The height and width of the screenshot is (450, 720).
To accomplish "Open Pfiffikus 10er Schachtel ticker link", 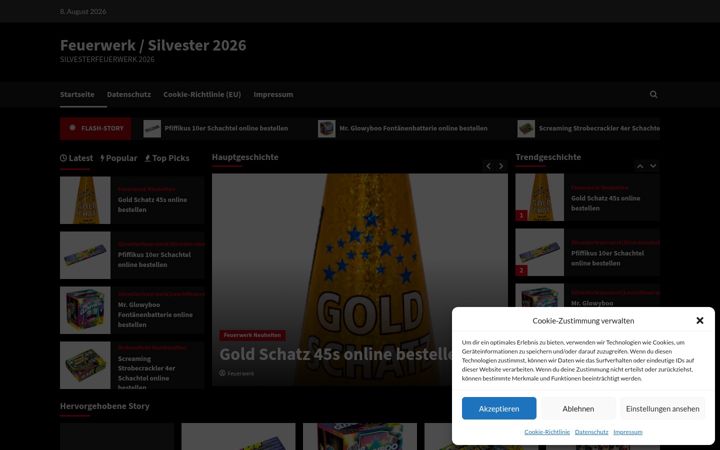I will tap(226, 128).
